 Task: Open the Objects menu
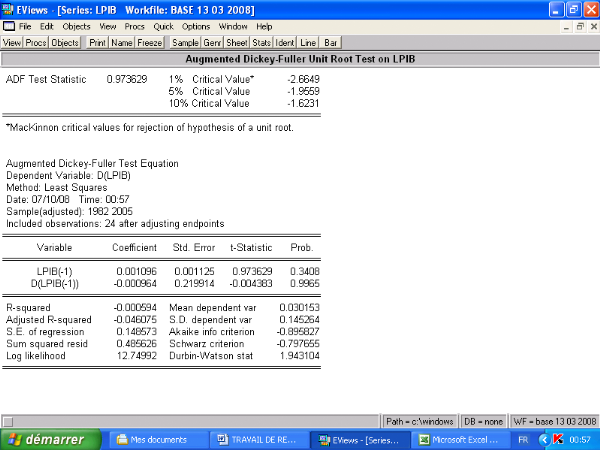(x=76, y=26)
